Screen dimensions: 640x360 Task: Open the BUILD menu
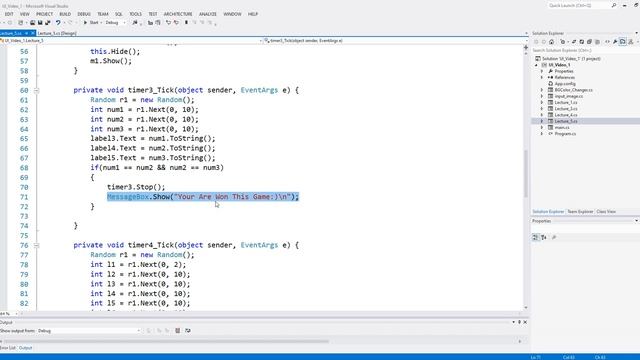tap(65, 14)
